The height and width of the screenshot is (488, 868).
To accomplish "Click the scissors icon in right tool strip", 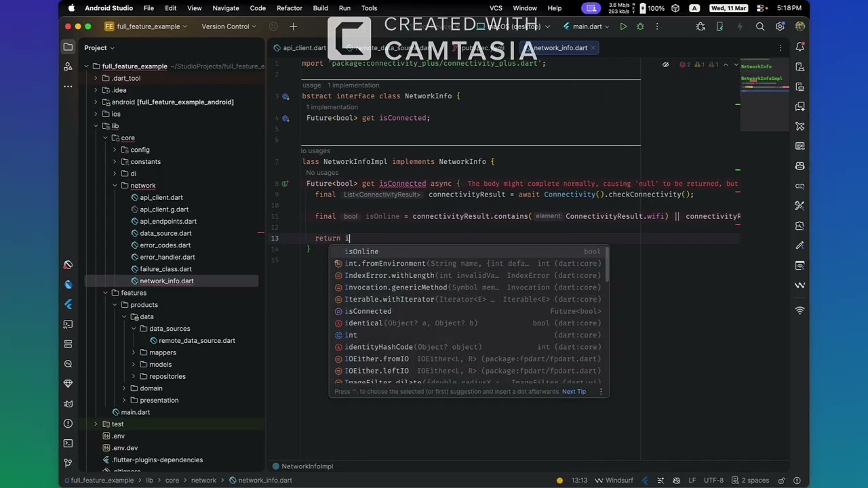I will pyautogui.click(x=800, y=205).
